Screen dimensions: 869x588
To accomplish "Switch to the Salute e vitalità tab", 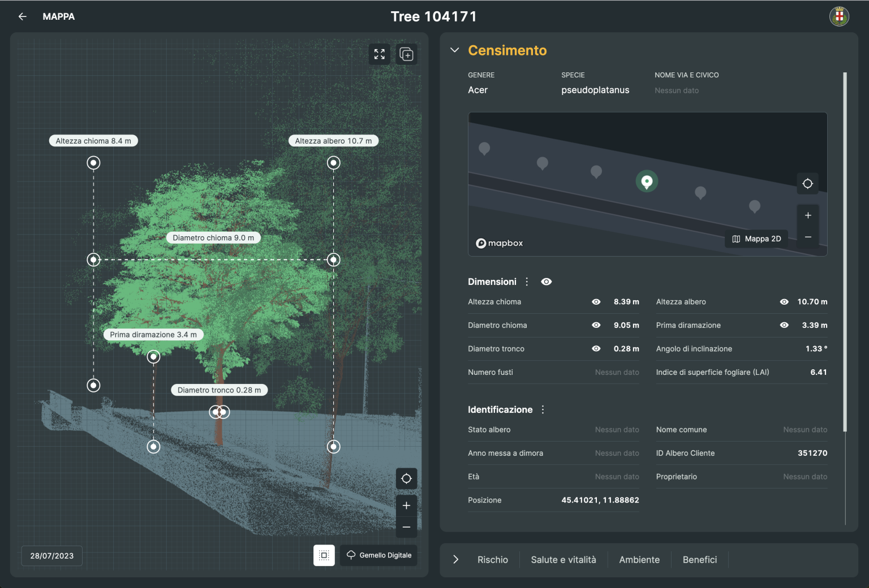I will pos(563,560).
